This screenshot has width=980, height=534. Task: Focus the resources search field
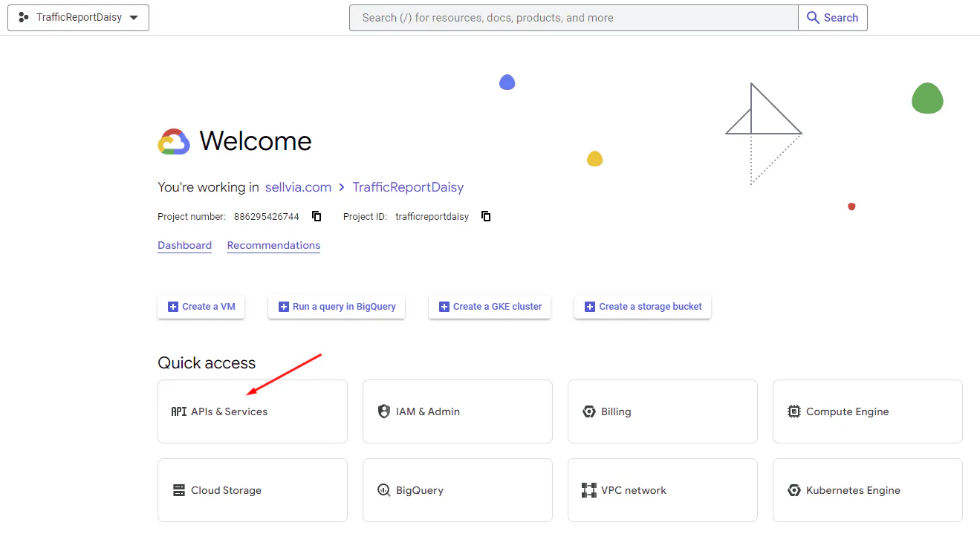[x=574, y=18]
